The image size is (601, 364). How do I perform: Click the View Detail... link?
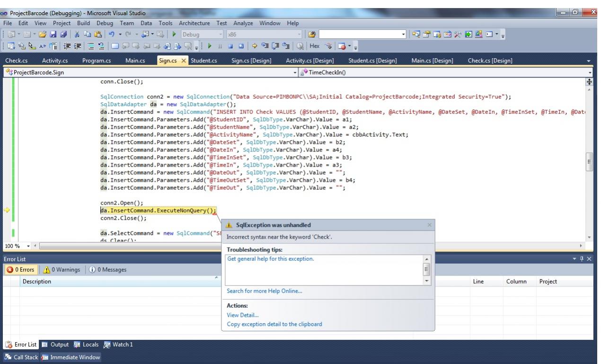tap(242, 315)
